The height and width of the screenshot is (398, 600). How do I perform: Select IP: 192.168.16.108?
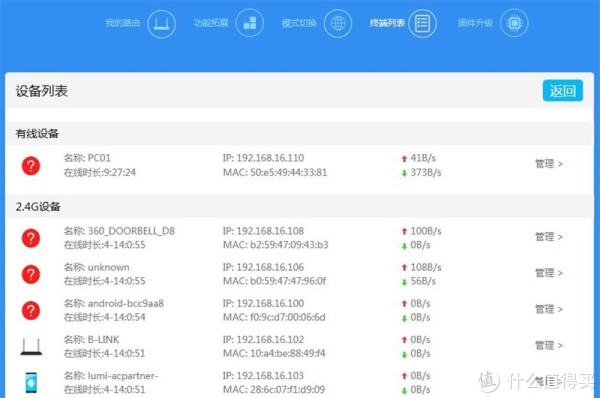(x=263, y=231)
